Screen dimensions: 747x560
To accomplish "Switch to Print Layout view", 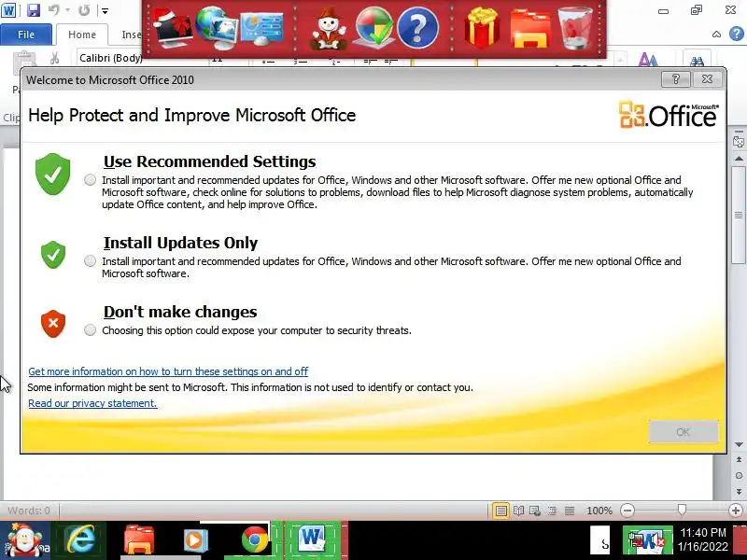I will (501, 511).
